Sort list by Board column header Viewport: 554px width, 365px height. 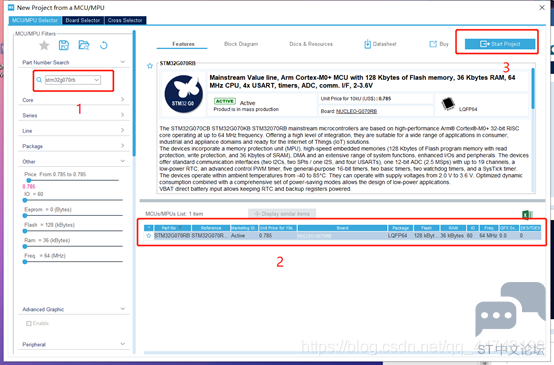pos(342,228)
